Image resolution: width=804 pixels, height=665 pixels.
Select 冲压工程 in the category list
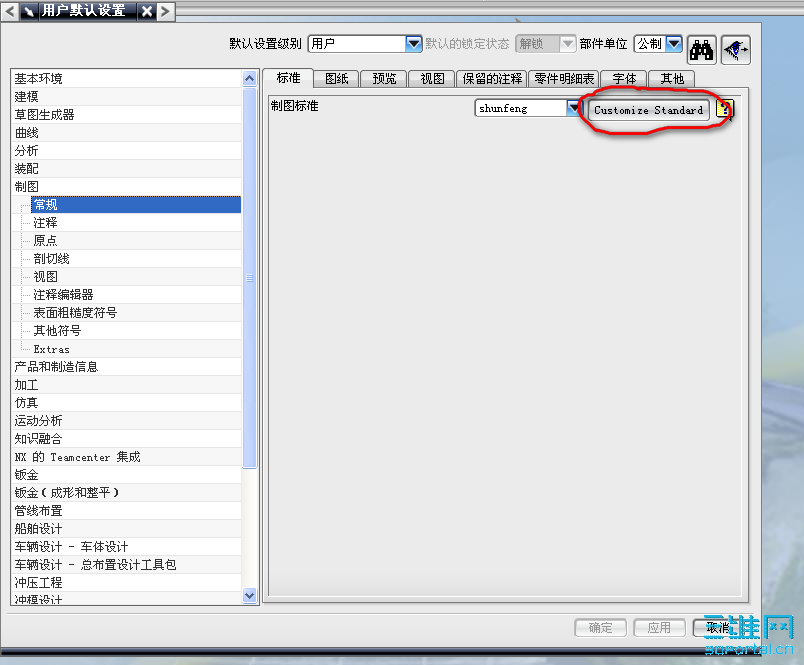[126, 582]
